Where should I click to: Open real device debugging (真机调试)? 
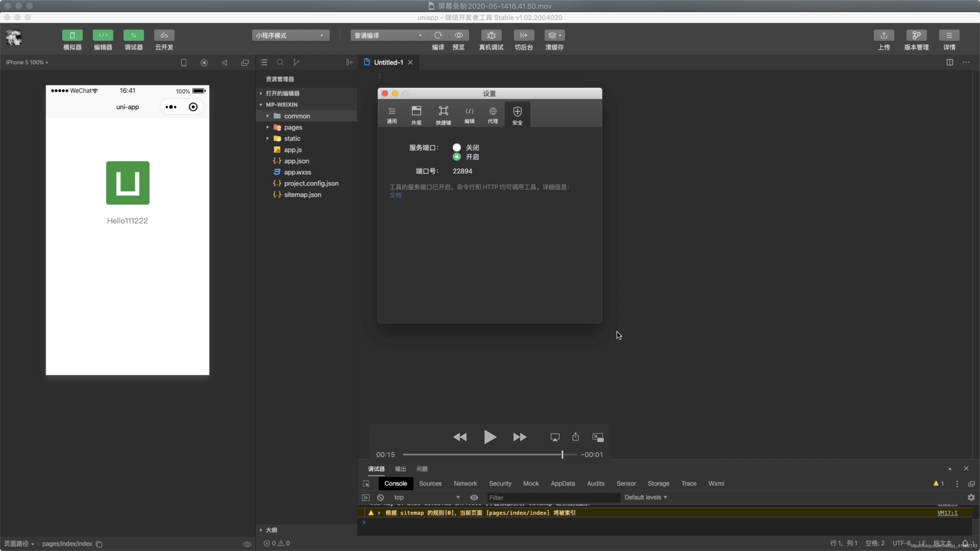tap(491, 35)
